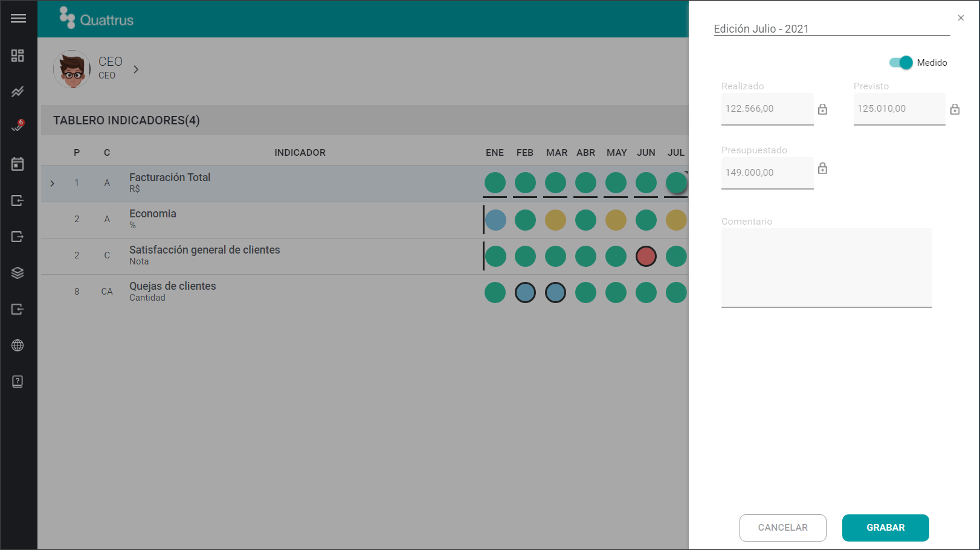
Task: Click the import icon below the calendar
Action: click(x=18, y=200)
